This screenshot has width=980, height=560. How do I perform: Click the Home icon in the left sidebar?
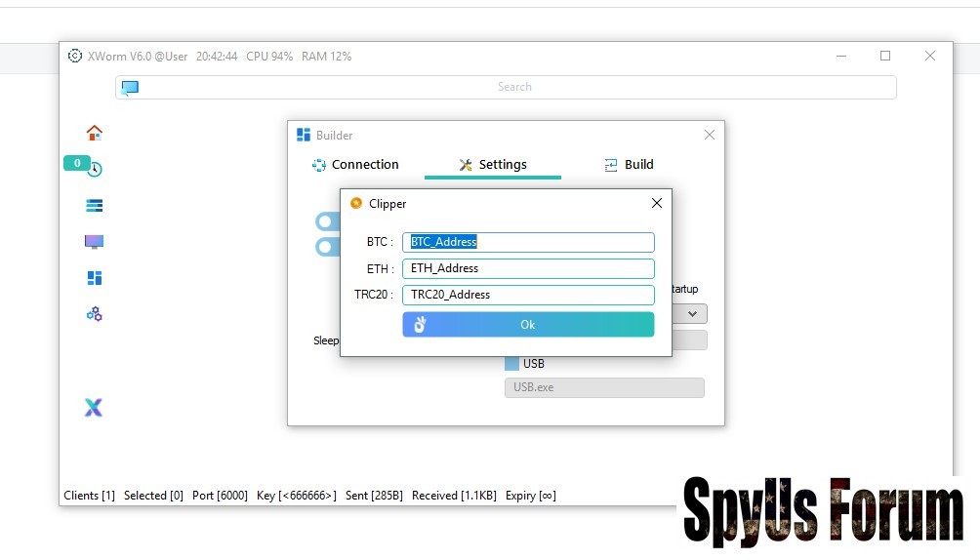(94, 133)
